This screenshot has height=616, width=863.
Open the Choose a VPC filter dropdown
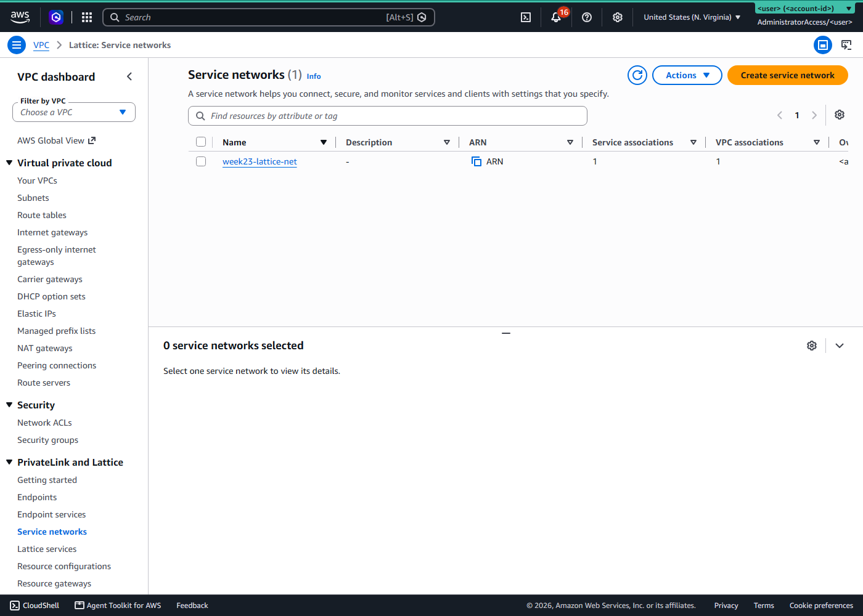click(74, 112)
